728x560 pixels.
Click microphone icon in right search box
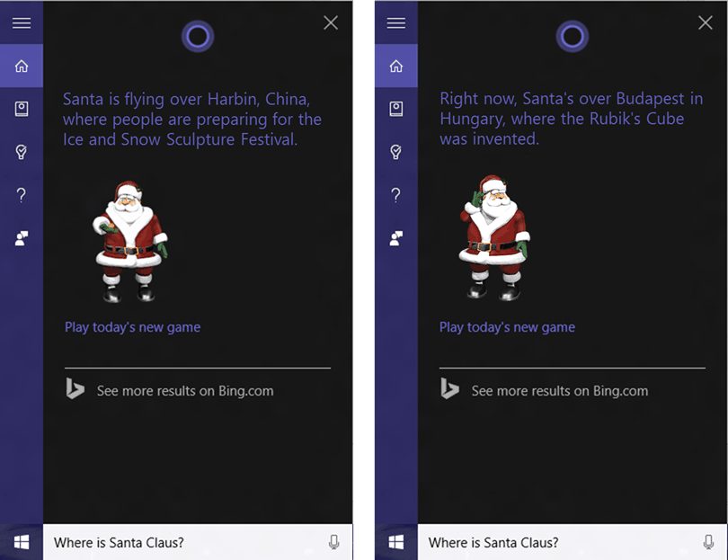pos(708,542)
